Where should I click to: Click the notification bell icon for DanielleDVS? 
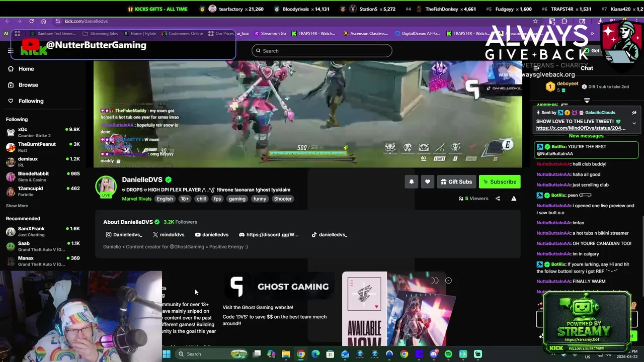tap(411, 182)
